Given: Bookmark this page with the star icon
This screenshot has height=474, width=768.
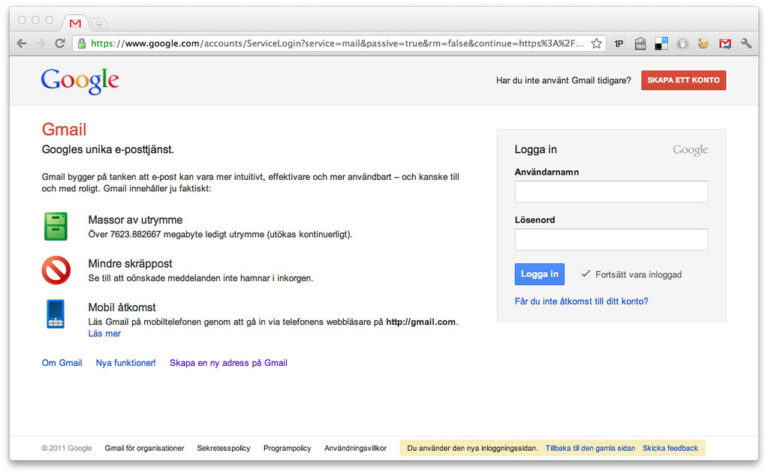Looking at the screenshot, I should pos(596,44).
